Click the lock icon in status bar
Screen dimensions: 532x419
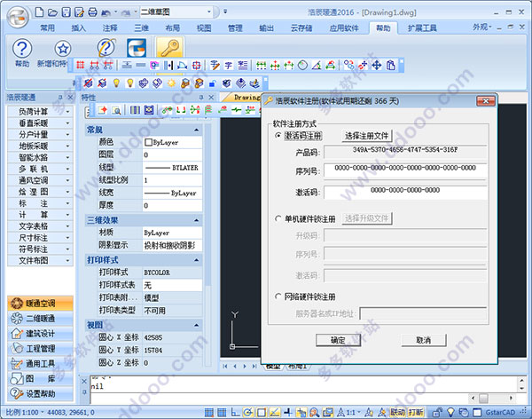[x=437, y=412]
